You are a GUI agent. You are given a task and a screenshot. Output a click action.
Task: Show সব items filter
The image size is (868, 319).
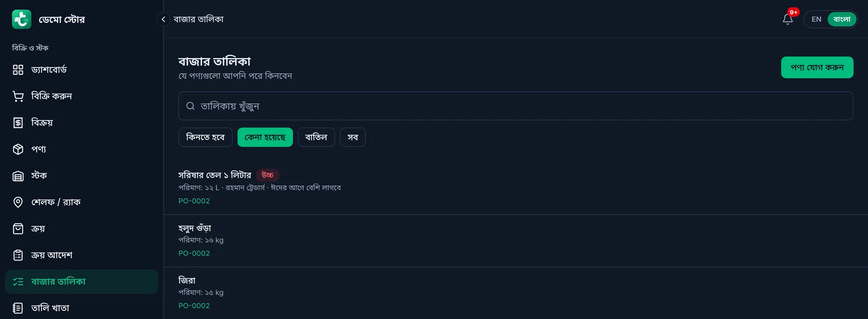coord(353,137)
